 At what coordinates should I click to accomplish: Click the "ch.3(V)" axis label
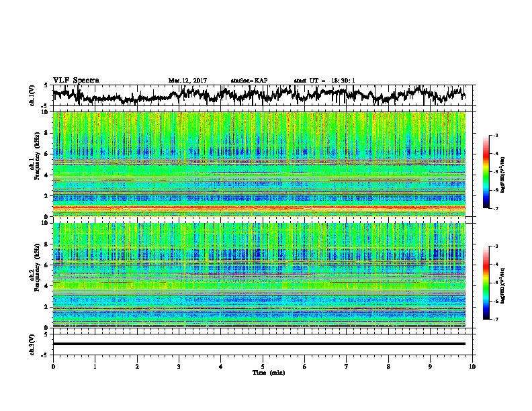(x=32, y=345)
